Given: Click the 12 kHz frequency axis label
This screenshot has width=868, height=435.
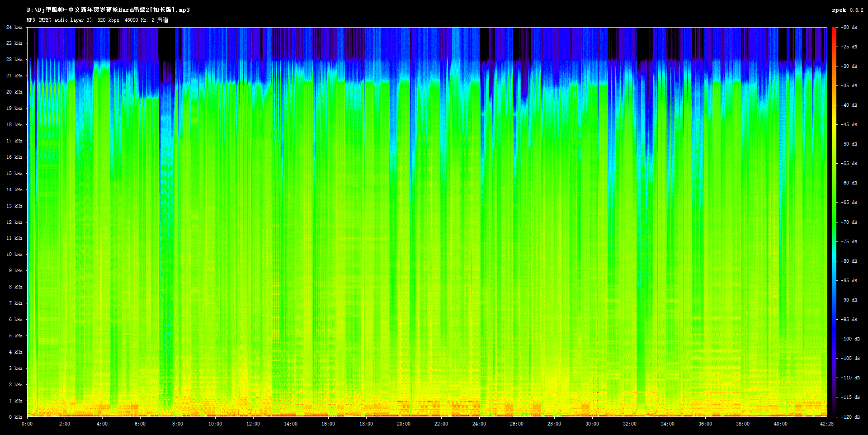Looking at the screenshot, I should pos(14,222).
